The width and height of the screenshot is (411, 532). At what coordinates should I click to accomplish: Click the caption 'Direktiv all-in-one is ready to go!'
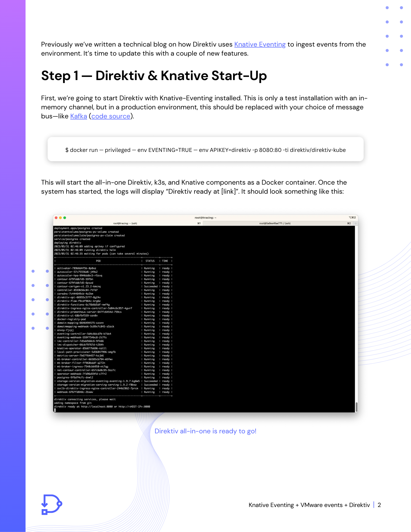205,431
